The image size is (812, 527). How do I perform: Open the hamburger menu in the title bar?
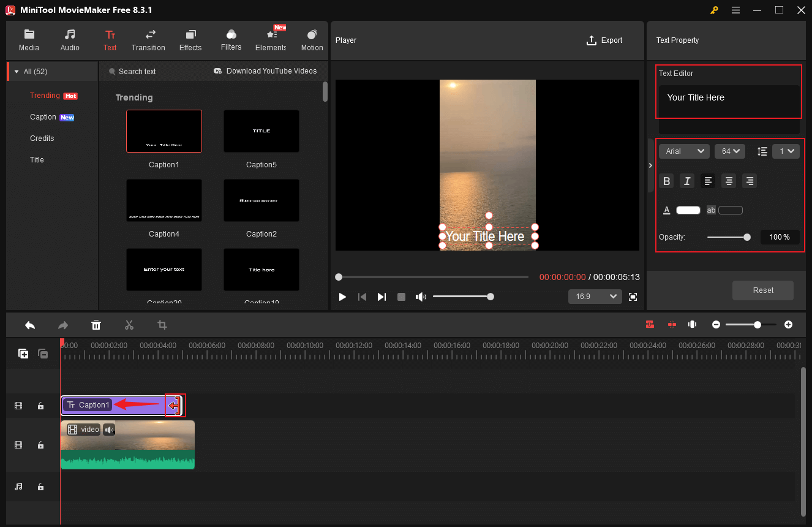pyautogui.click(x=735, y=10)
